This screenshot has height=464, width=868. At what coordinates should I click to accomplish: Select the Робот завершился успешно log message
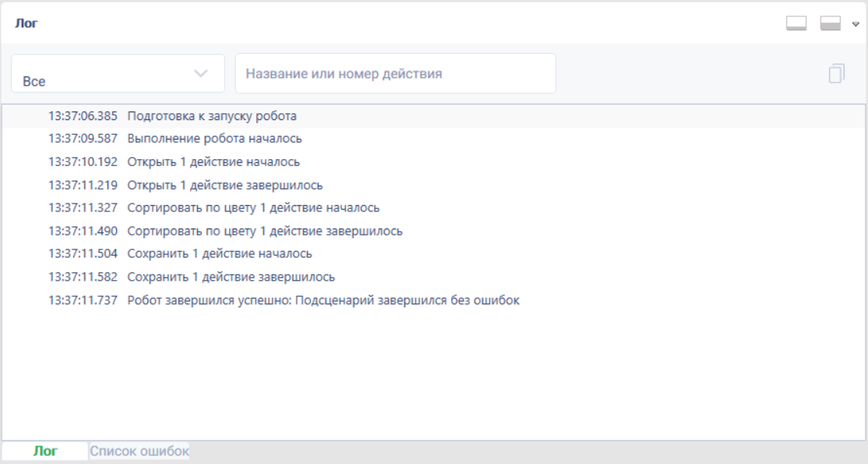pos(433,300)
